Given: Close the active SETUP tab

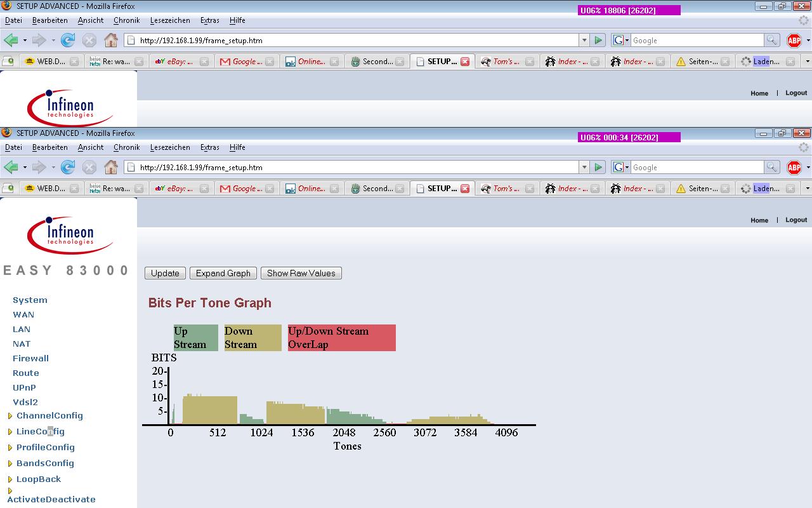Looking at the screenshot, I should tap(465, 189).
